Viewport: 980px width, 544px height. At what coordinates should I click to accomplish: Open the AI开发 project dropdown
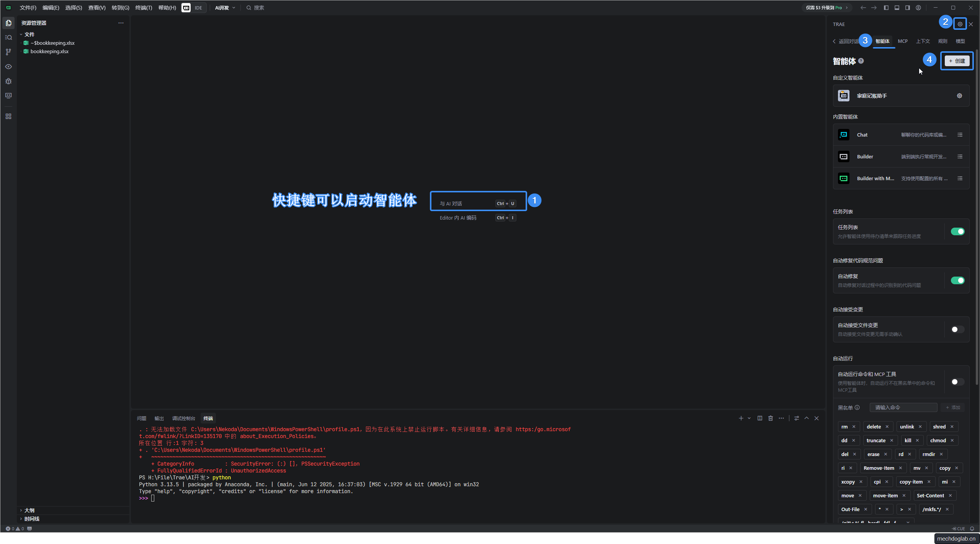[x=225, y=8]
